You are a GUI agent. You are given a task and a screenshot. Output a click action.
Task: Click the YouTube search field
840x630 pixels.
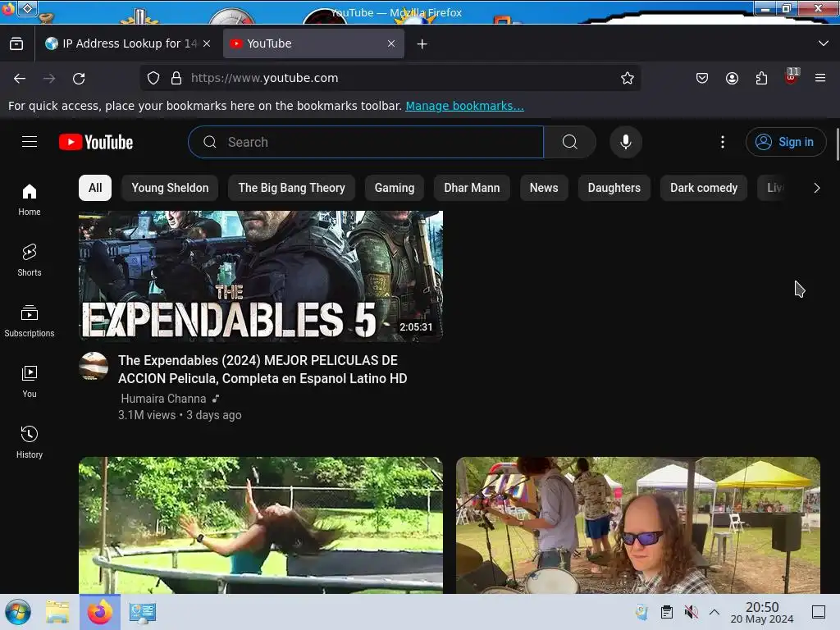(367, 142)
